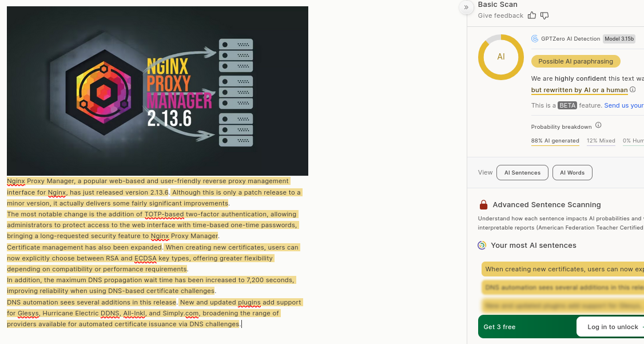
Task: Click the Log in to unlock button
Action: 612,327
